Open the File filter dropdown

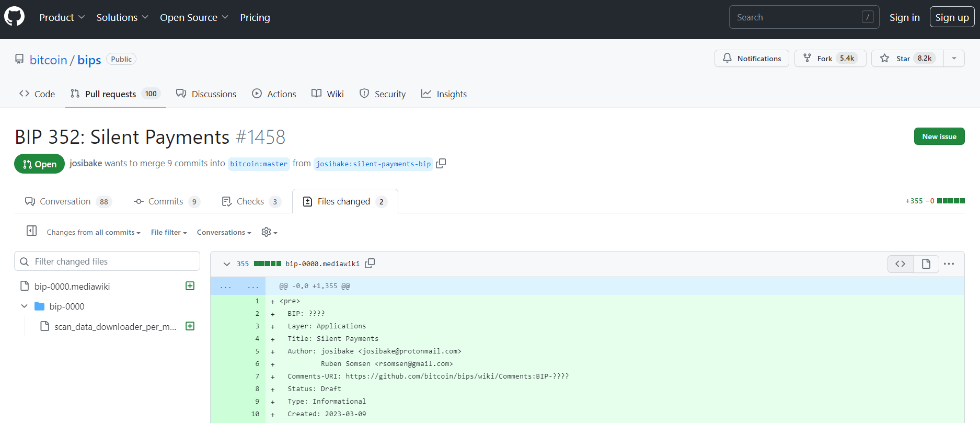click(169, 232)
